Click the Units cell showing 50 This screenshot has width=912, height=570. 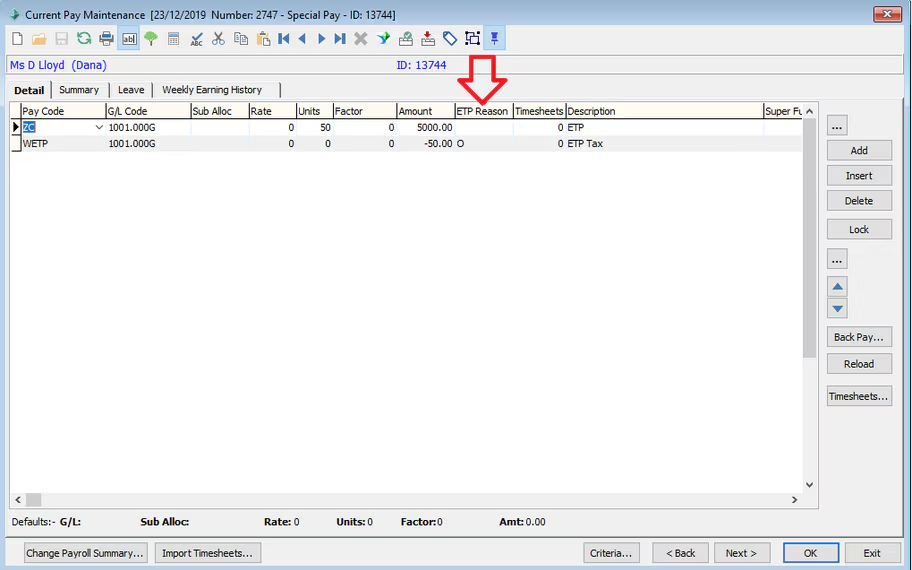click(x=315, y=127)
